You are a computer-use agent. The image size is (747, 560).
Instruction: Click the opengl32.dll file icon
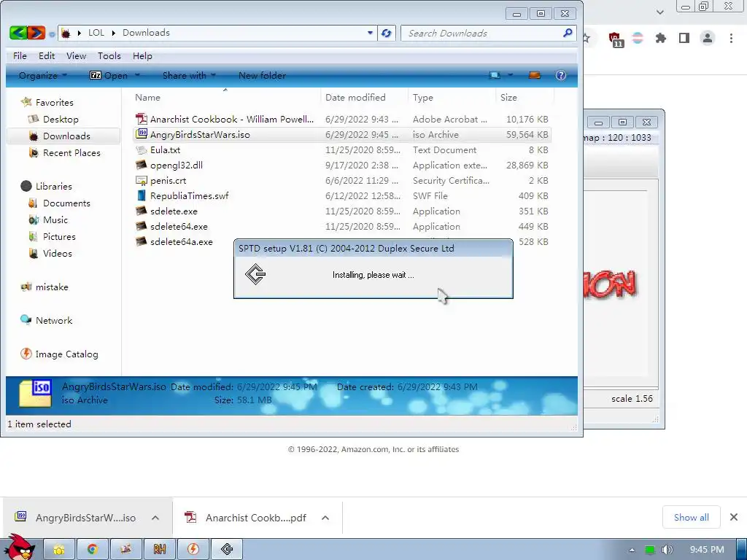141,166
